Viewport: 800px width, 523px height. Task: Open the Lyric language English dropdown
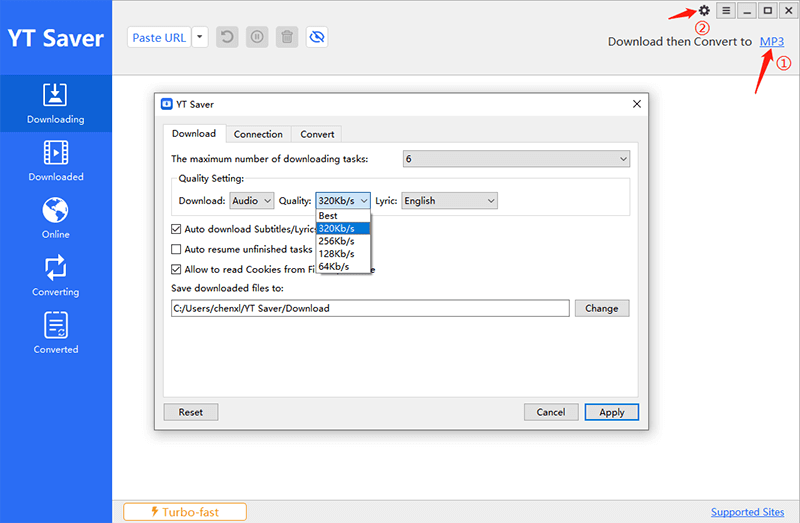coord(449,201)
